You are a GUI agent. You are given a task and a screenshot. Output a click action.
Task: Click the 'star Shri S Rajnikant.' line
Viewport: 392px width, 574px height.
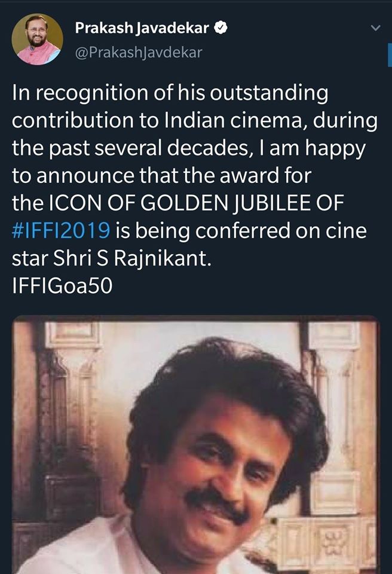(x=112, y=258)
